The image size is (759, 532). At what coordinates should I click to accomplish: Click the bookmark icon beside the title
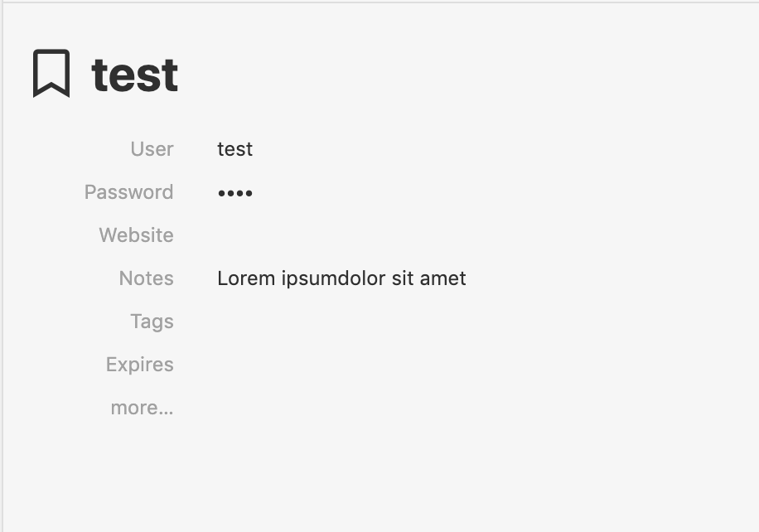click(51, 73)
